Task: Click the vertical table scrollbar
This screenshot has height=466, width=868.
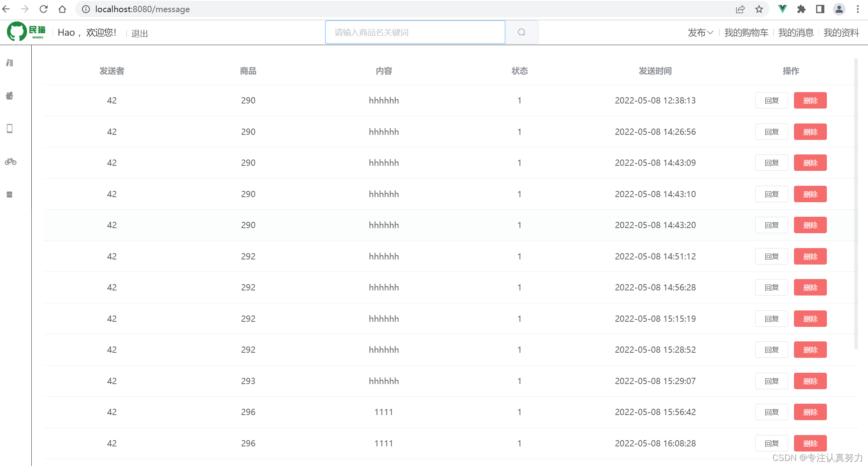Action: pos(856,204)
